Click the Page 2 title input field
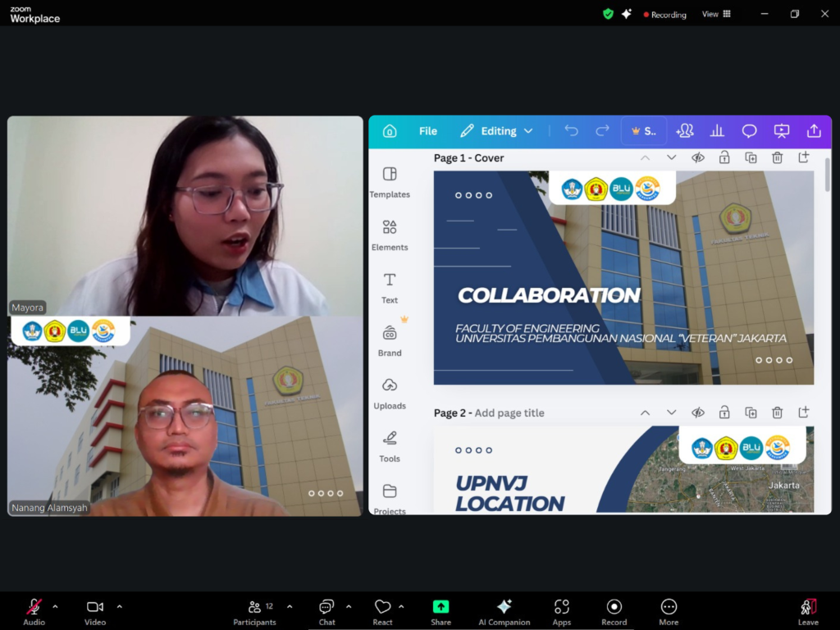840x630 pixels. tap(509, 413)
